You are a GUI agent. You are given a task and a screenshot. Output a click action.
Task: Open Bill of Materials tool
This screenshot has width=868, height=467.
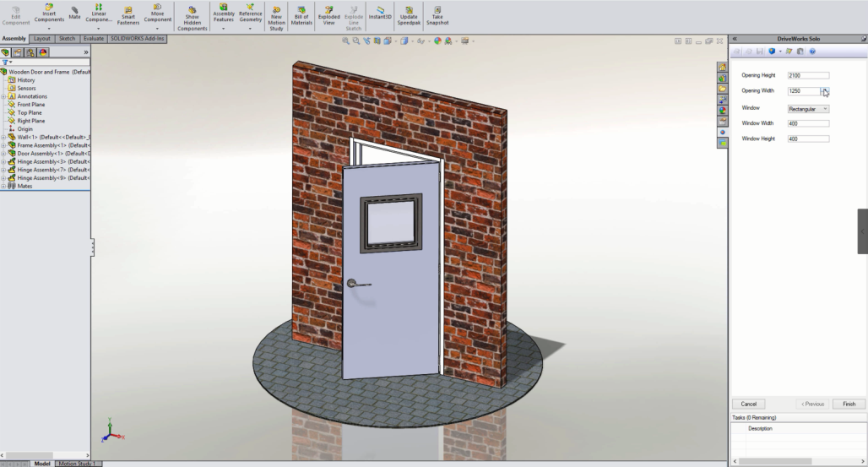coord(301,14)
